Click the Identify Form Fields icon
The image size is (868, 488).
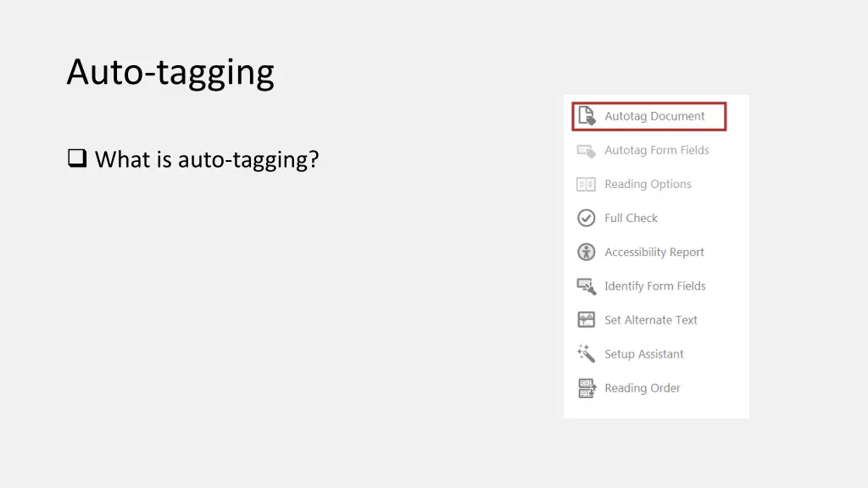(587, 286)
